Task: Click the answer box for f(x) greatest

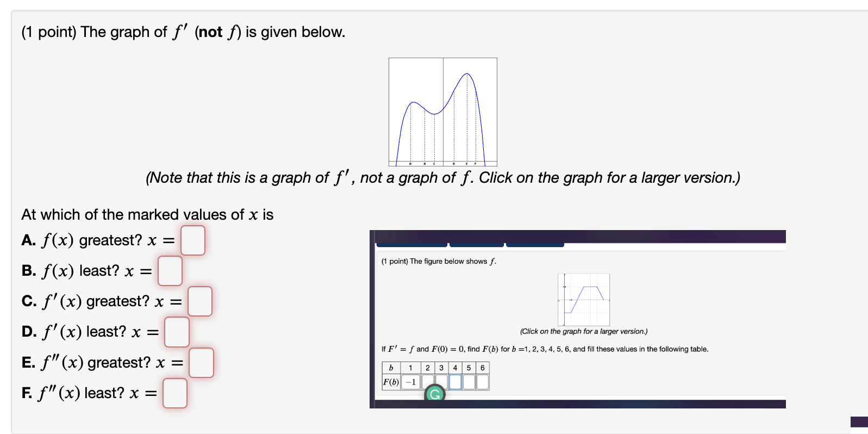Action: pos(193,241)
